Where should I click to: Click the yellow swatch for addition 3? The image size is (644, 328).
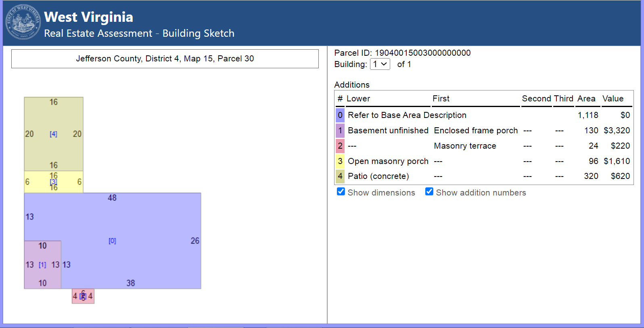tap(340, 161)
